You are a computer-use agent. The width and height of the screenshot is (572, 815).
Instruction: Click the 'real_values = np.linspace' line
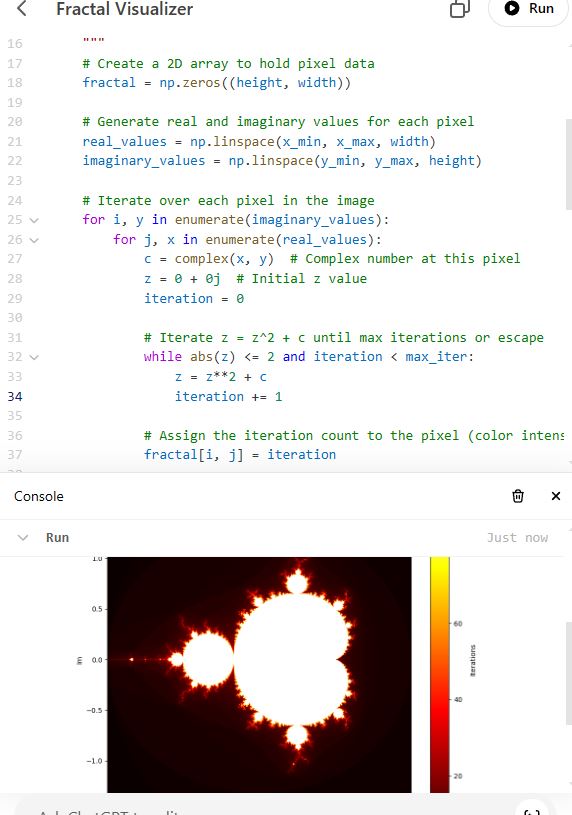(259, 141)
